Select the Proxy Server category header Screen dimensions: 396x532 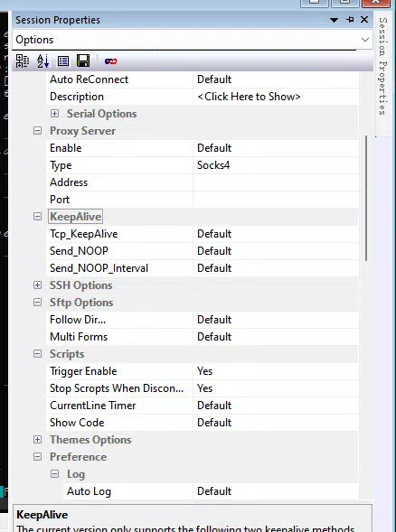[x=82, y=131]
